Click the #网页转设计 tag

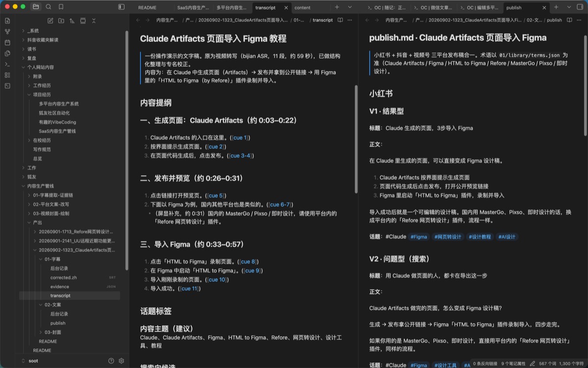click(x=448, y=237)
